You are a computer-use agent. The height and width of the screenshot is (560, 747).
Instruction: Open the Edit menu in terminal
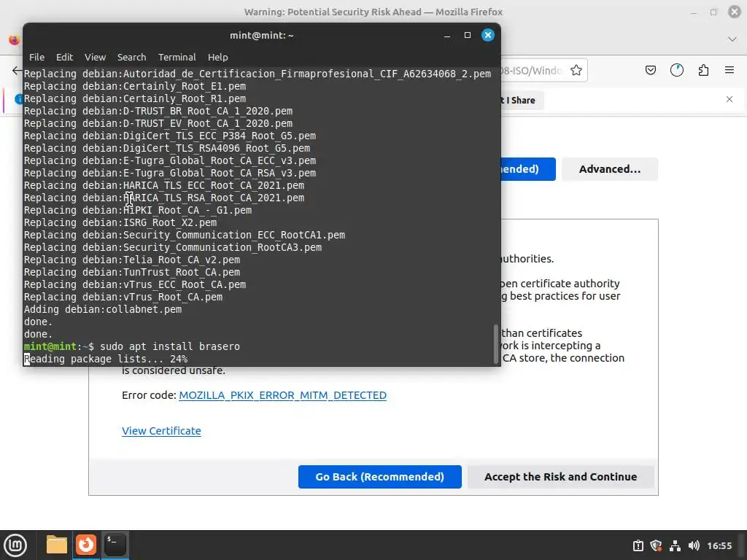[64, 57]
